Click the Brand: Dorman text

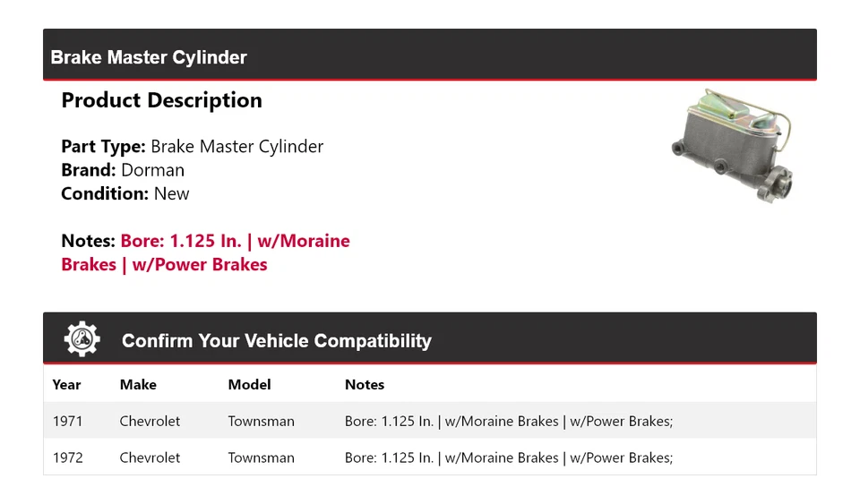point(123,170)
